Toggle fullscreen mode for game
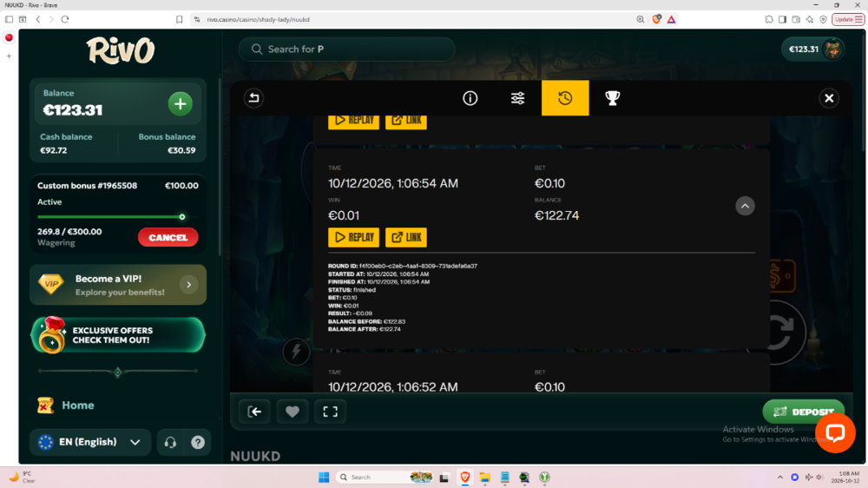Viewport: 868px width, 488px height. click(331, 412)
